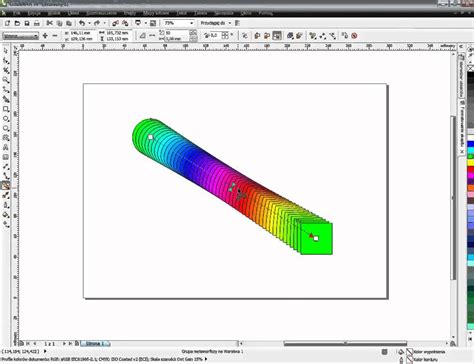Screen dimensions: 474x364
Task: Click the blend acceleration slider on canvas
Action: 232,187
